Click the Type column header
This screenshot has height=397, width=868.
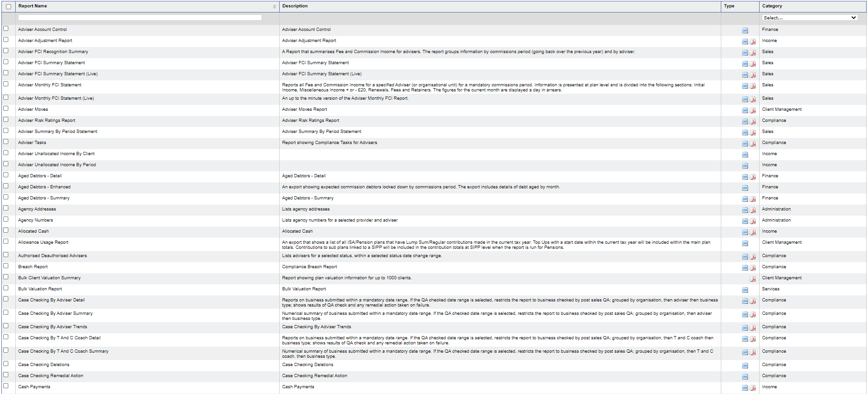point(729,6)
